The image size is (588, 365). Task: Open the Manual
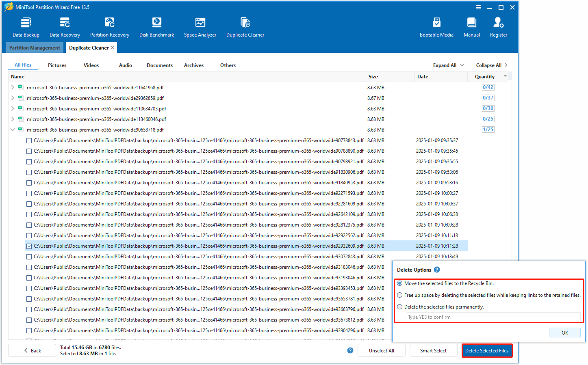[x=471, y=26]
